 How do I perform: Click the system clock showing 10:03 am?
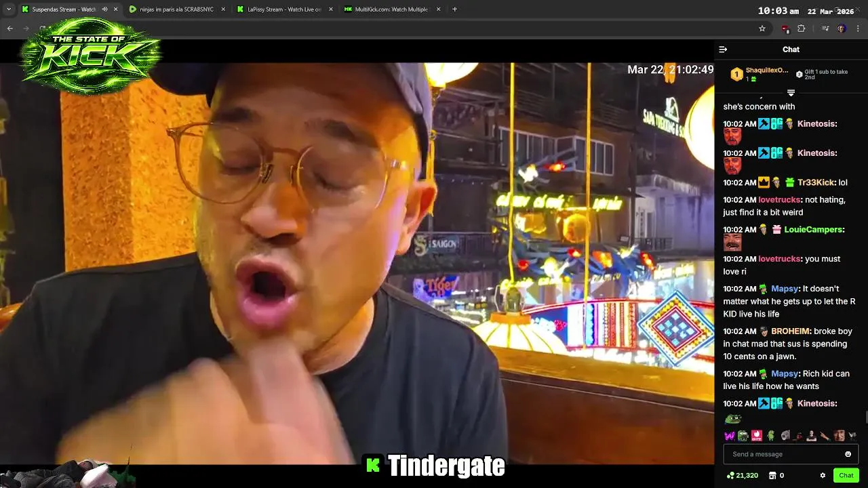778,11
